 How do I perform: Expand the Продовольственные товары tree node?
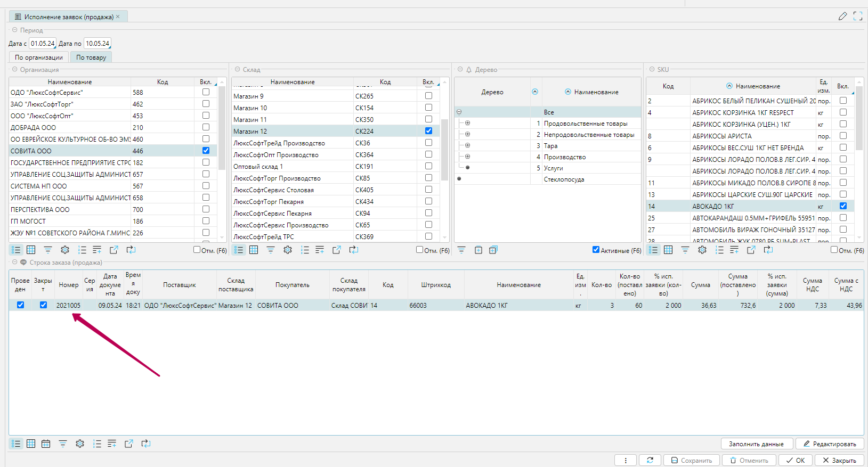[467, 123]
